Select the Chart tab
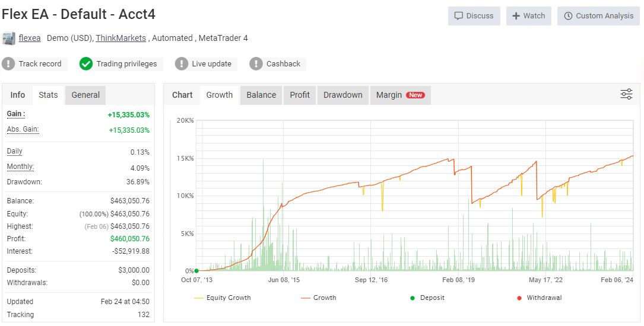 [182, 95]
